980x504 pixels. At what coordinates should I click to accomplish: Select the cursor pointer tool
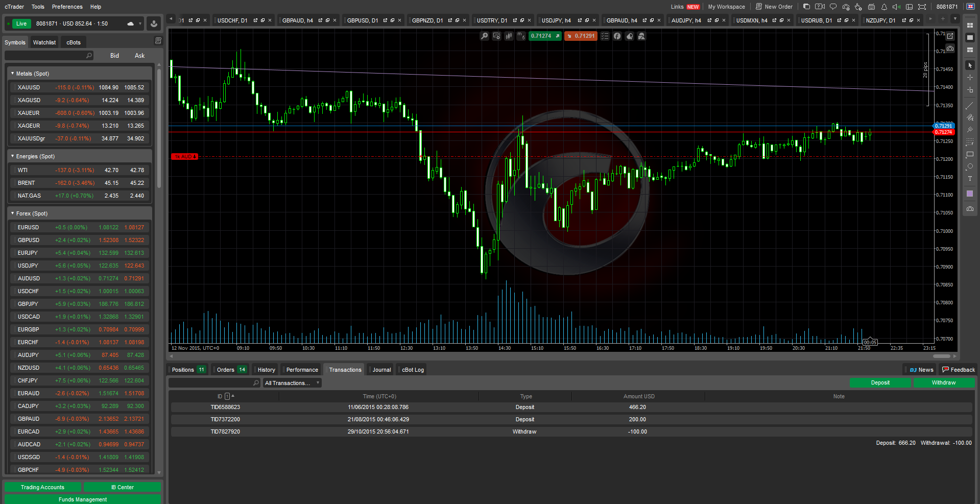click(x=970, y=65)
